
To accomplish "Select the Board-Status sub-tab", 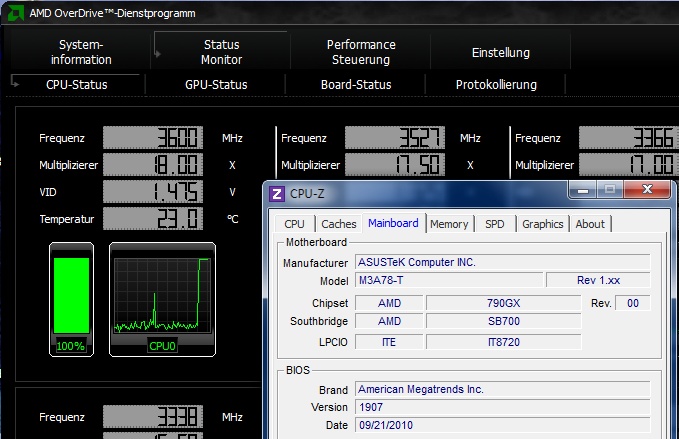I will [x=356, y=84].
